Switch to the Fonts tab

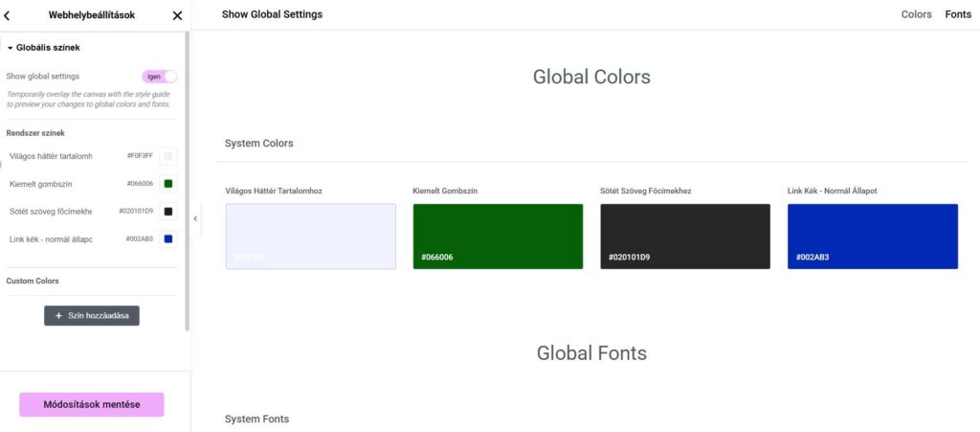pos(958,14)
